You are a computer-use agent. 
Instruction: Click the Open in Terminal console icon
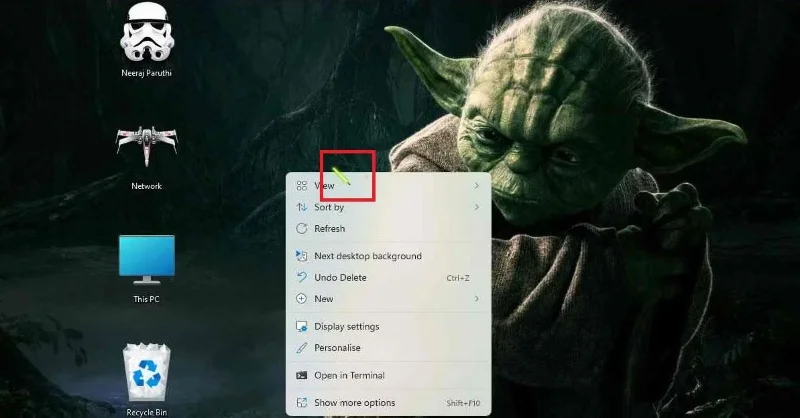(302, 375)
